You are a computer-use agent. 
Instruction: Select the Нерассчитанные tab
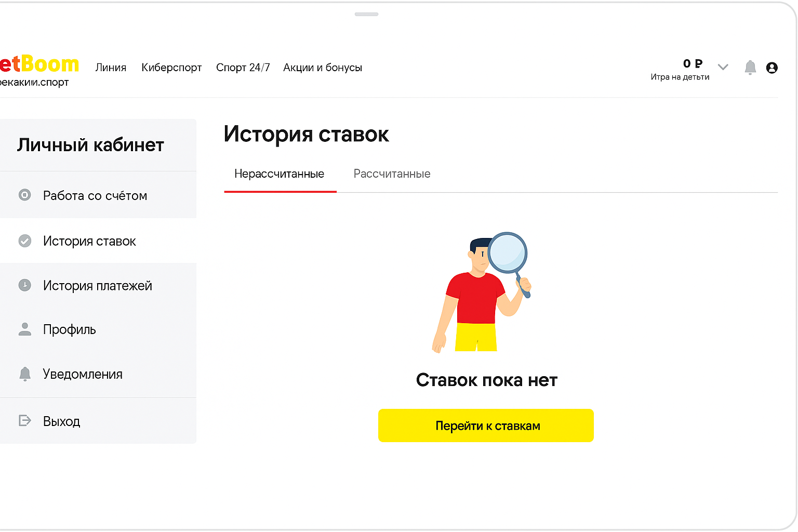(279, 174)
